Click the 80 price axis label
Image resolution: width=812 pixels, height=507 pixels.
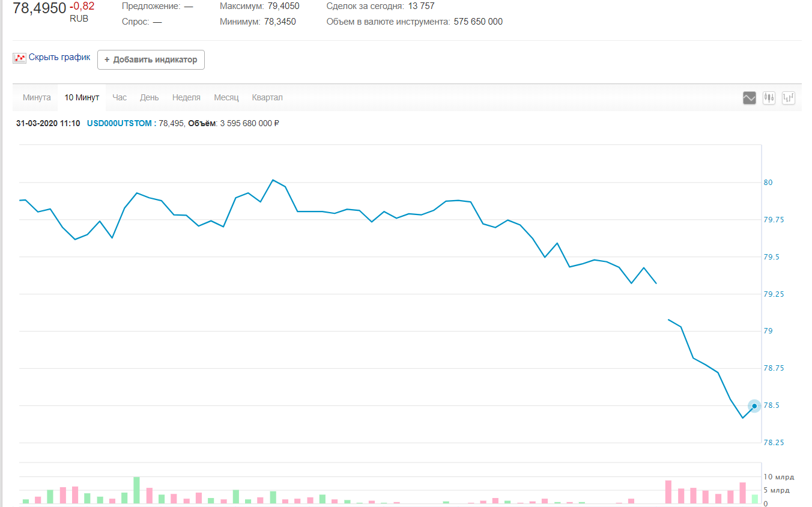(x=768, y=183)
